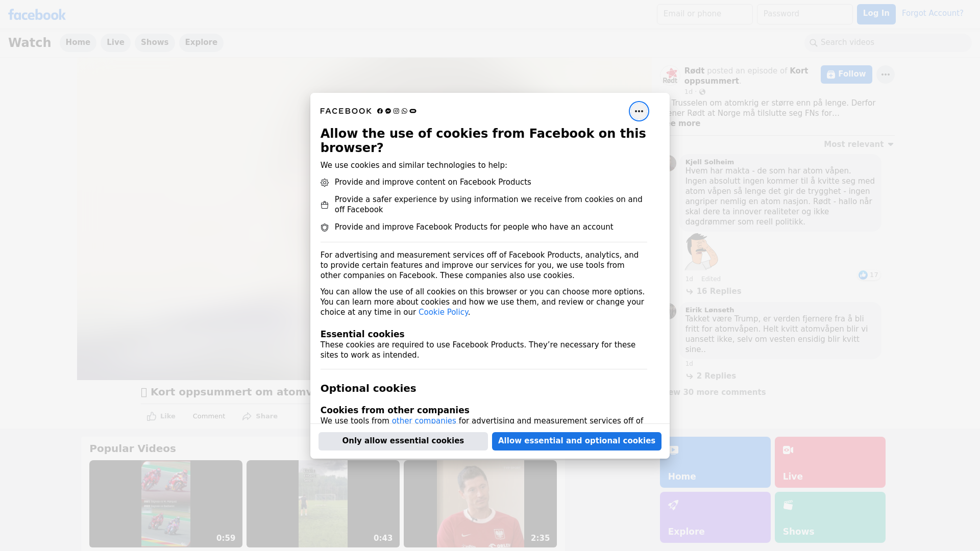Open the Explore tile with rocket icon

click(x=715, y=517)
